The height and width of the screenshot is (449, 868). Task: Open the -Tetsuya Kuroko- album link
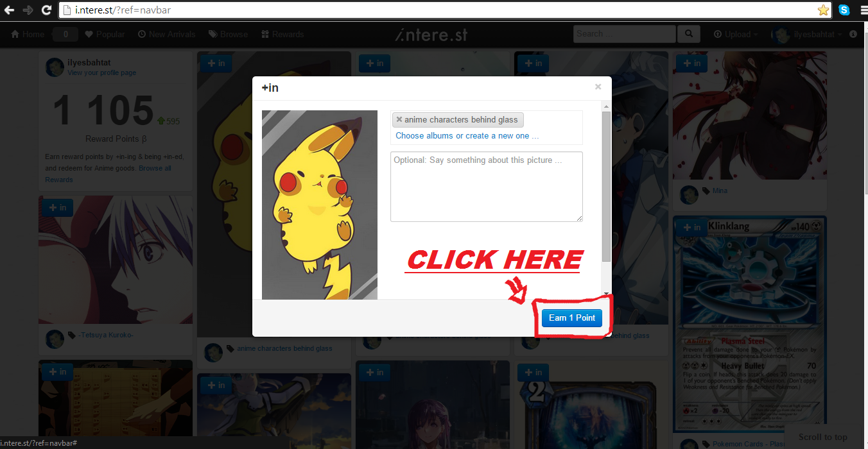pyautogui.click(x=106, y=335)
